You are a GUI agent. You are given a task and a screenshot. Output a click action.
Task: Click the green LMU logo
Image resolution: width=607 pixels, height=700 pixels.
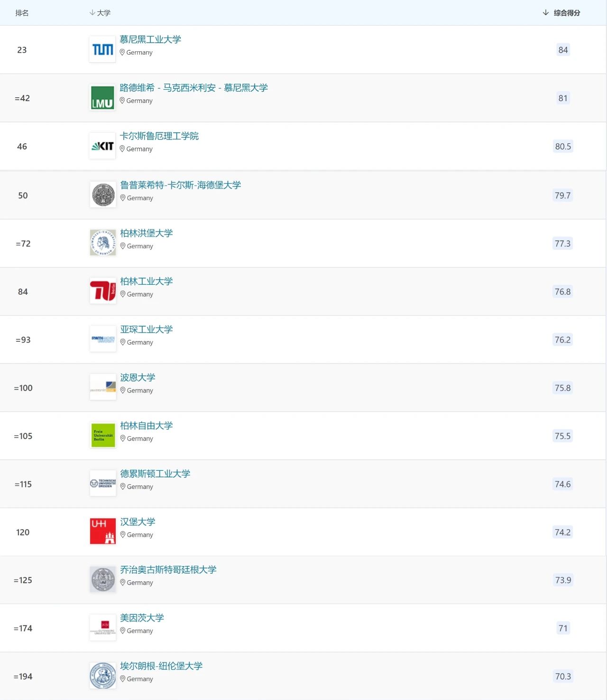[102, 98]
